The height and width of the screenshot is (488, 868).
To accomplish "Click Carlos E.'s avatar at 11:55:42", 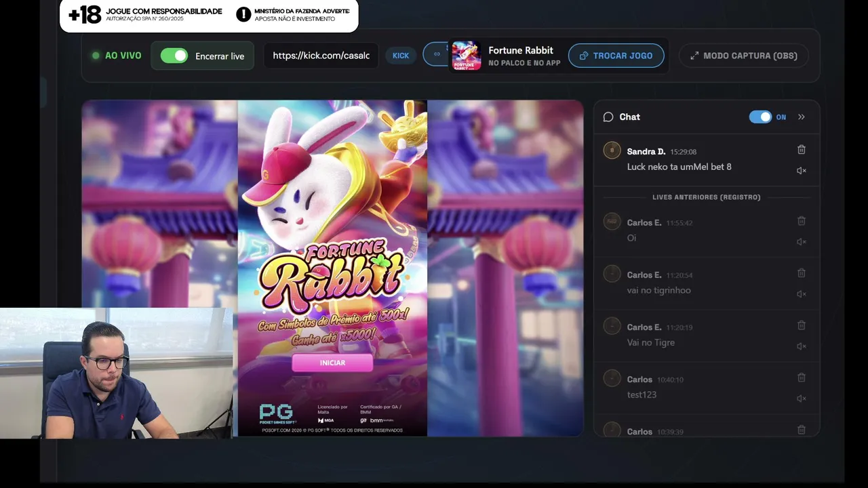I will coord(612,222).
